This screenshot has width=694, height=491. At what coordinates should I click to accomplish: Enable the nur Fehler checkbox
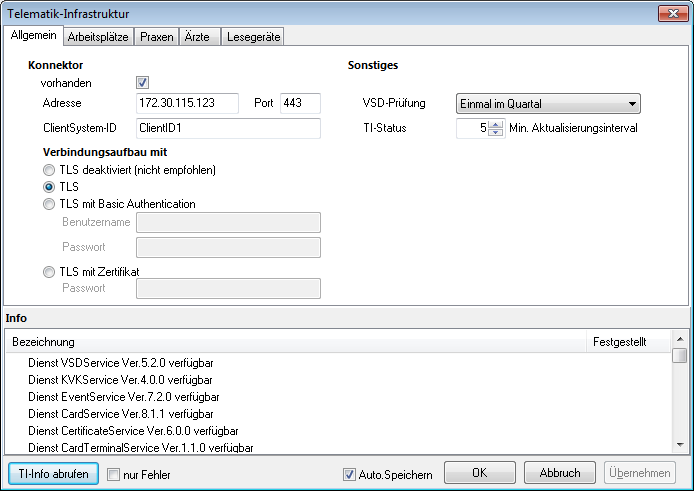tap(113, 474)
